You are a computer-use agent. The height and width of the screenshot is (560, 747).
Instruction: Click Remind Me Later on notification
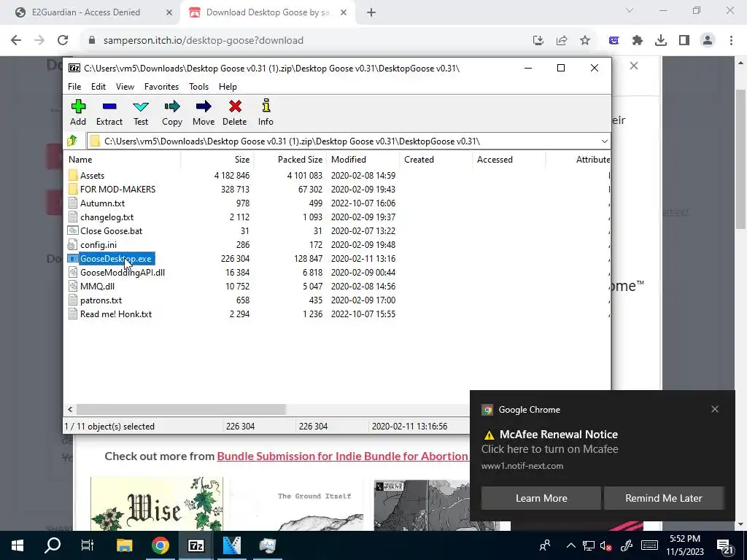click(x=664, y=498)
